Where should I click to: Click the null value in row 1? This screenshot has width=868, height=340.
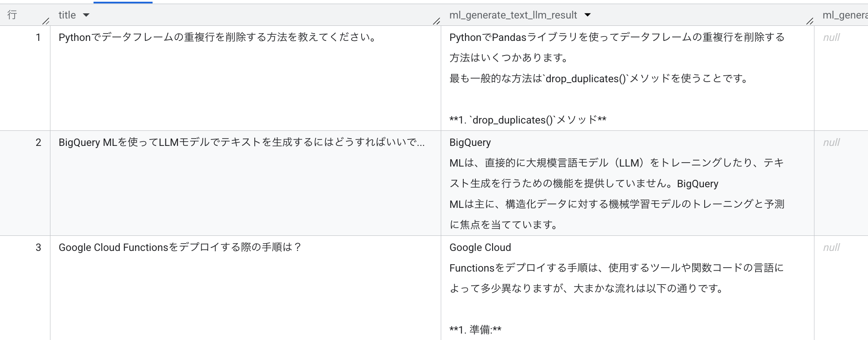(831, 37)
